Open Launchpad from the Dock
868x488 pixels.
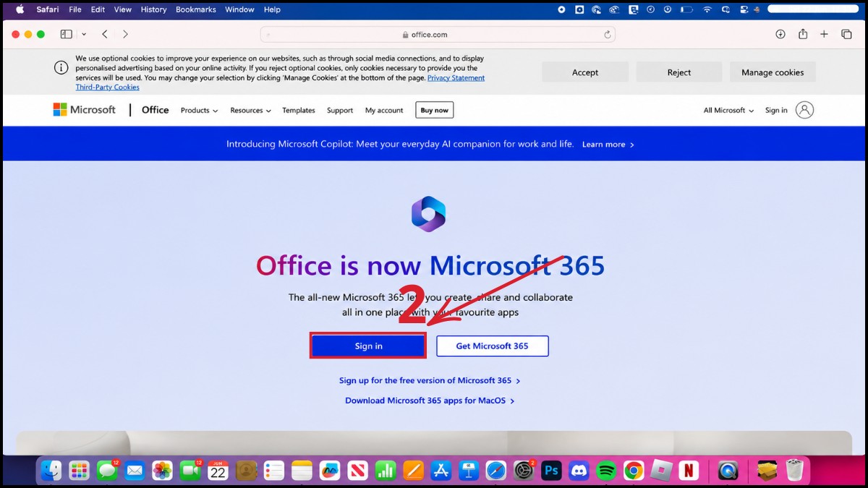point(79,471)
